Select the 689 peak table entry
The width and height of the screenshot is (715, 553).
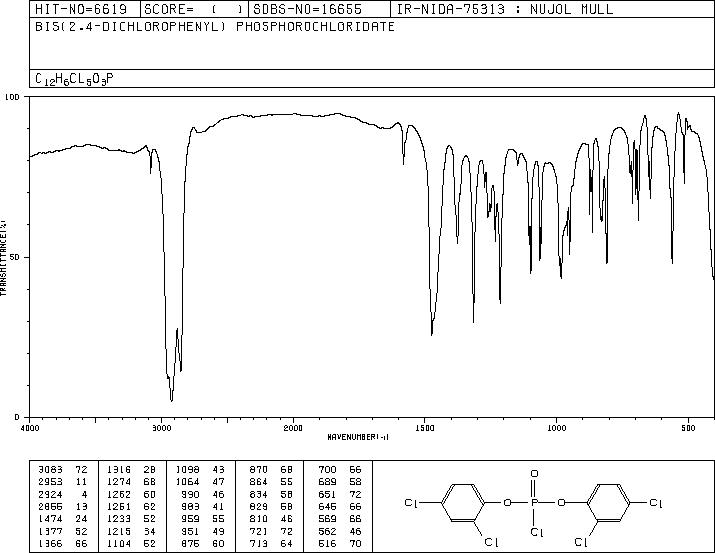tap(340, 482)
